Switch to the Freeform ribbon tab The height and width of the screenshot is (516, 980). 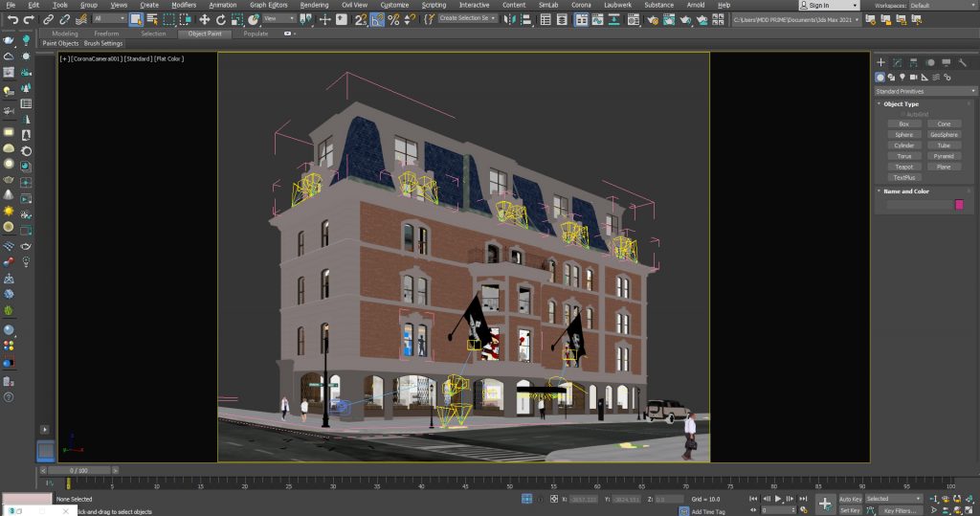coord(106,34)
